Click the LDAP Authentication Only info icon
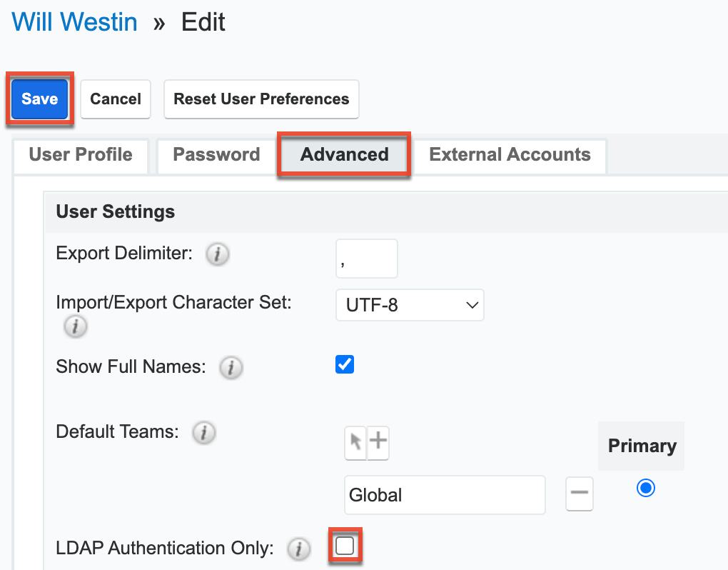728x570 pixels. [x=299, y=549]
